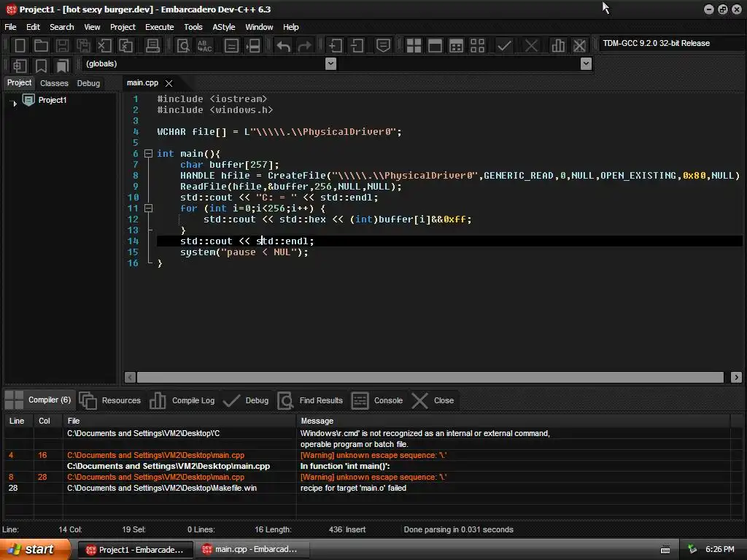Image resolution: width=747 pixels, height=560 pixels.
Task: Click the Profile bar-chart toolbar icon
Action: (558, 46)
